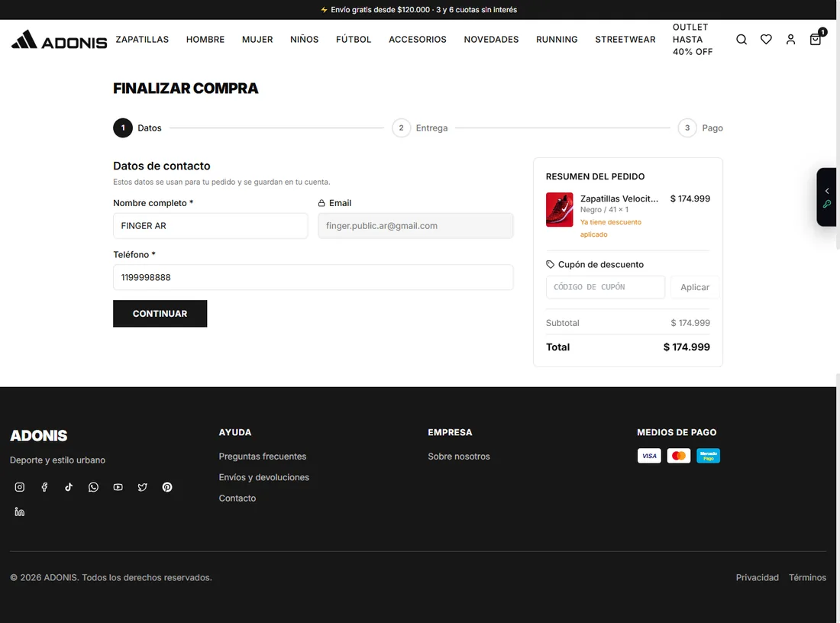This screenshot has height=623, width=840.
Task: Go to the ADONIS logo home link
Action: (59, 40)
